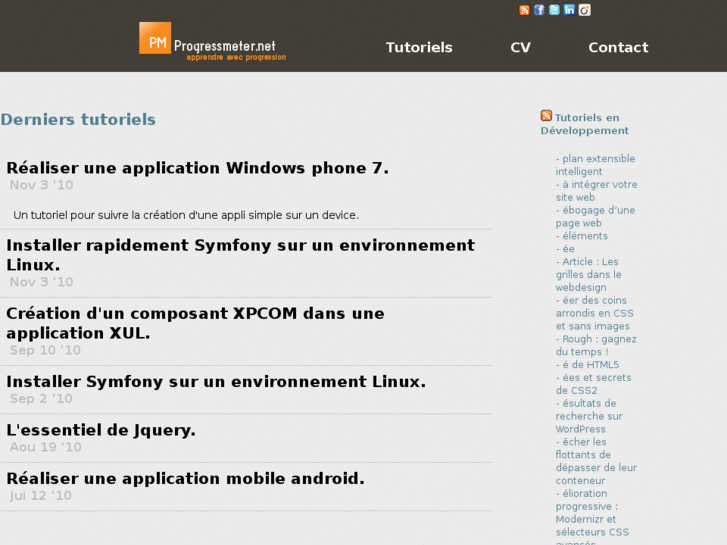Click RSS icon beside Tutoriels en Développement

click(546, 116)
